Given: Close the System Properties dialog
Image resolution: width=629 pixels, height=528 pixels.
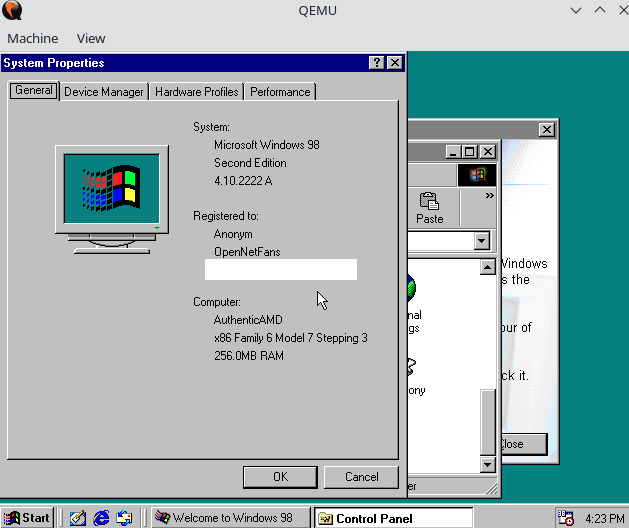Looking at the screenshot, I should [x=395, y=63].
